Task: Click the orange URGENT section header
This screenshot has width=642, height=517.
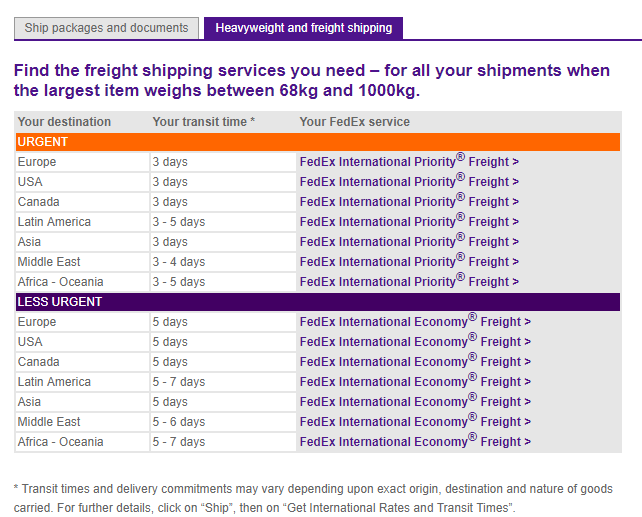Action: tap(318, 142)
